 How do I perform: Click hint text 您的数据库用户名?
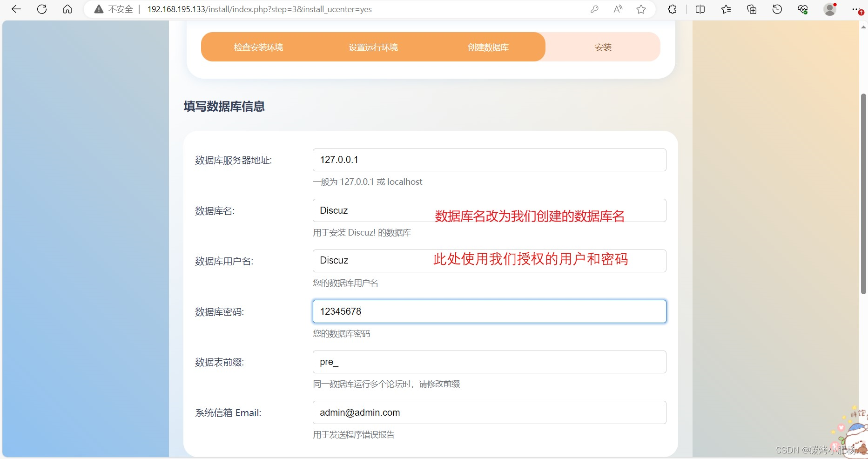tap(345, 283)
